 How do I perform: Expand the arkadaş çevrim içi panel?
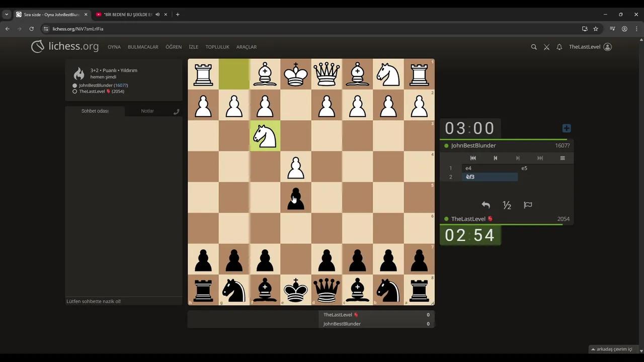coord(614,349)
